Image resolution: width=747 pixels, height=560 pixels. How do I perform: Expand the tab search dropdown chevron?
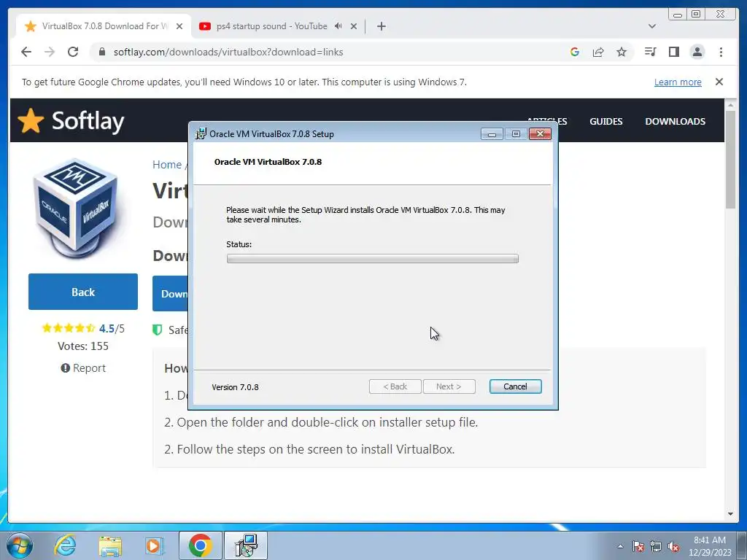(x=652, y=26)
